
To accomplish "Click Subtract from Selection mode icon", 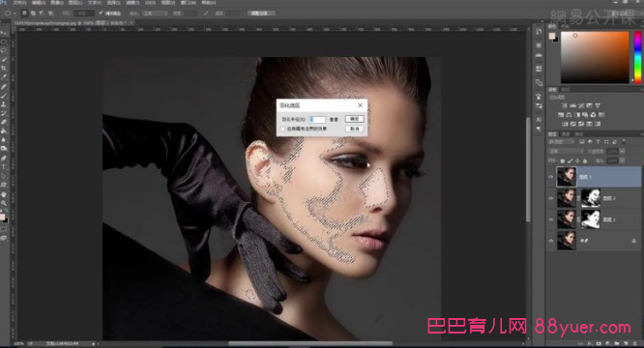I will coord(42,14).
